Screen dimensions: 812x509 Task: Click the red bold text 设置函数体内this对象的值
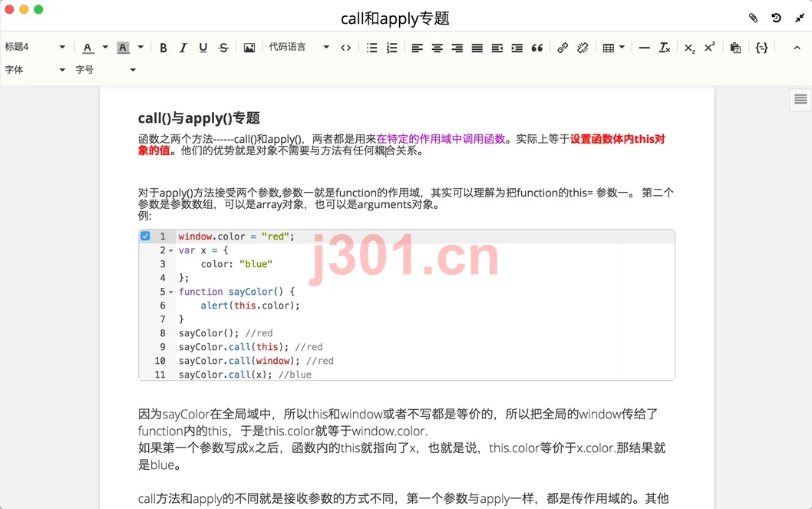tap(401, 145)
